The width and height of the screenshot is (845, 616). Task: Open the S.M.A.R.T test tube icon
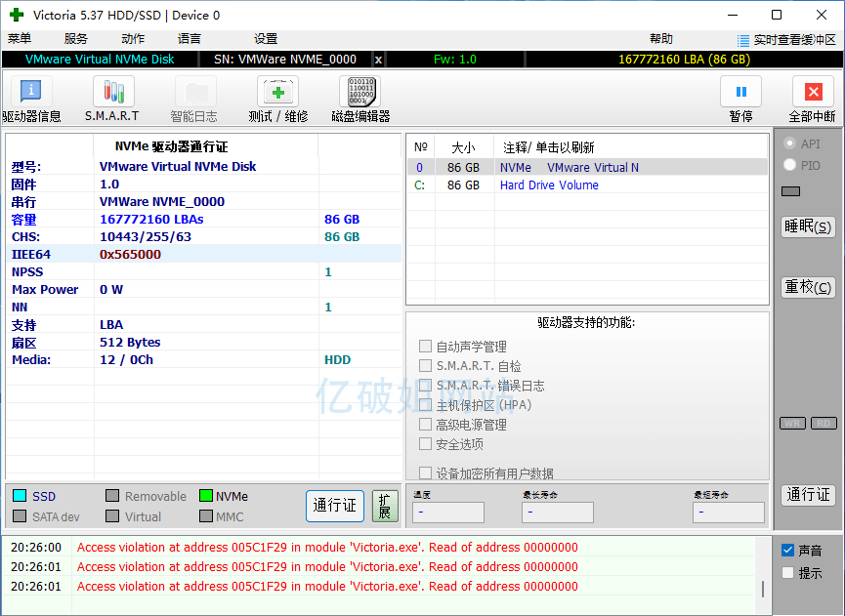pyautogui.click(x=113, y=92)
